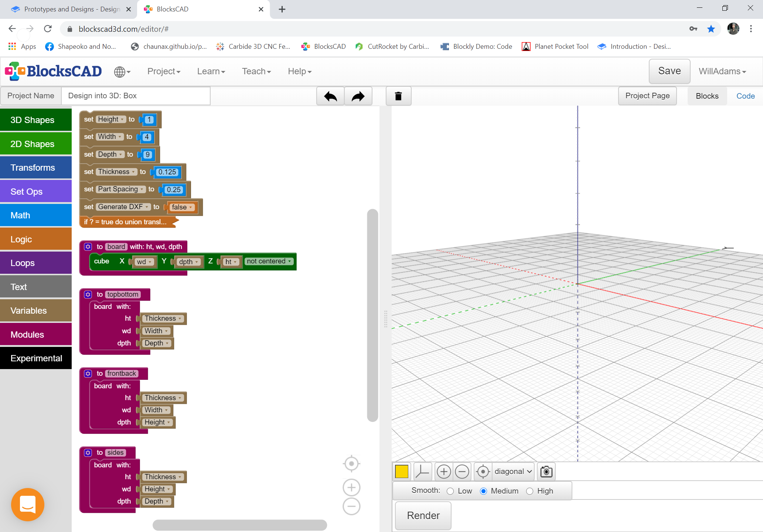Open the language globe menu

tap(122, 72)
